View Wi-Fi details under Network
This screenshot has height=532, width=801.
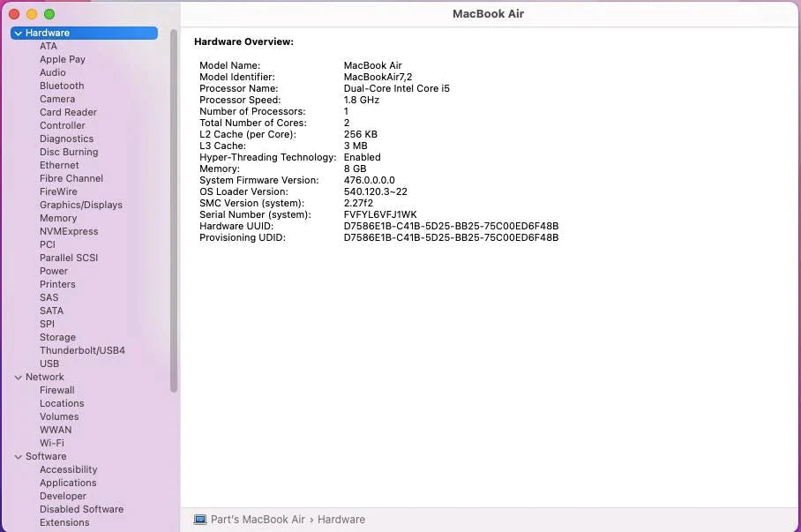[51, 443]
